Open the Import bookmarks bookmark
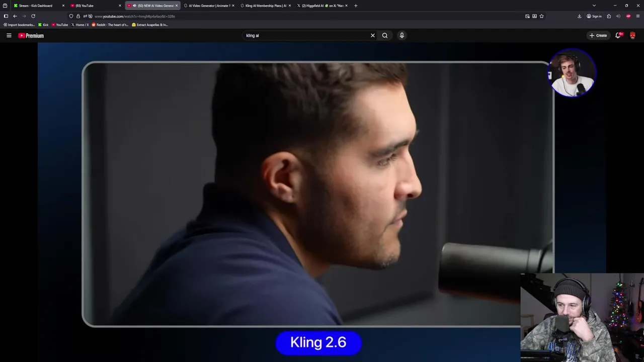 tap(19, 25)
